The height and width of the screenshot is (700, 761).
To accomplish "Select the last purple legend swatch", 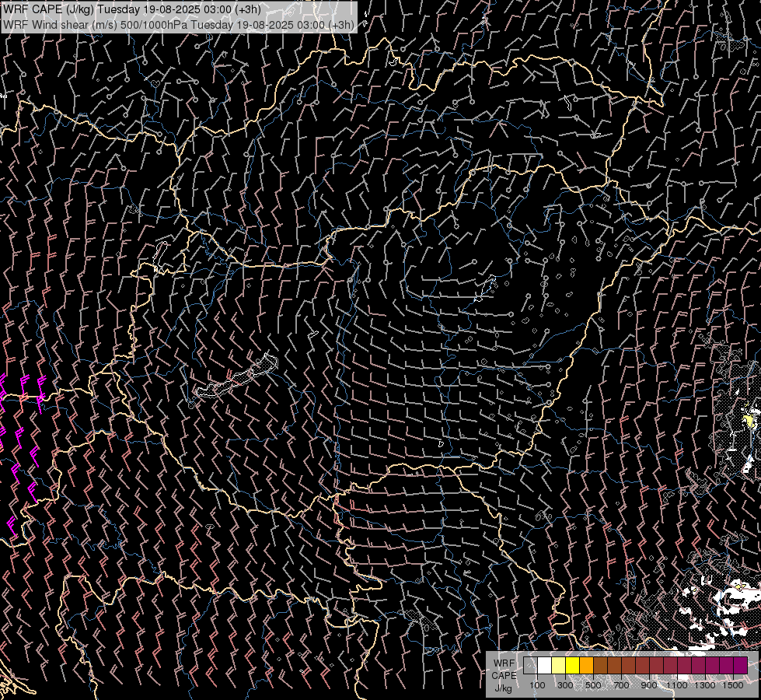I will click(740, 665).
